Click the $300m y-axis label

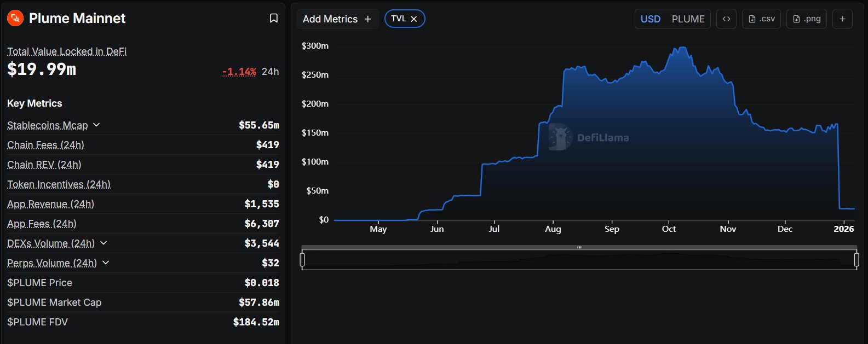(315, 46)
